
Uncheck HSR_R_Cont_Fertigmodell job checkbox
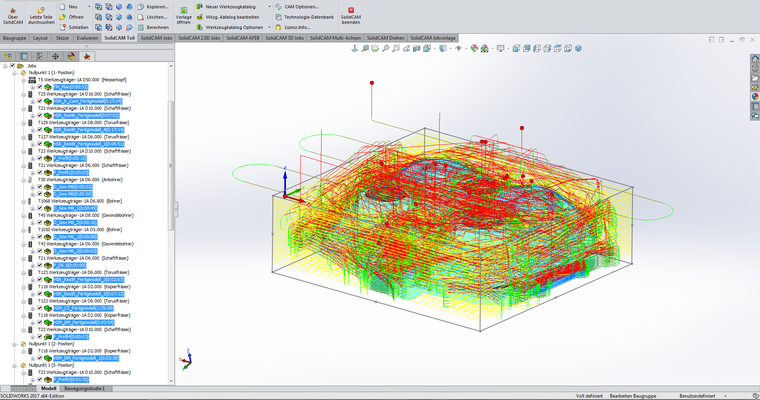click(x=40, y=101)
